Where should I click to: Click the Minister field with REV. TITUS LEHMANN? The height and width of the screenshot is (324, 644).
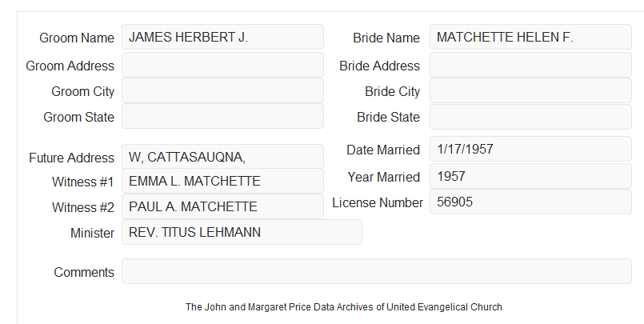242,232
